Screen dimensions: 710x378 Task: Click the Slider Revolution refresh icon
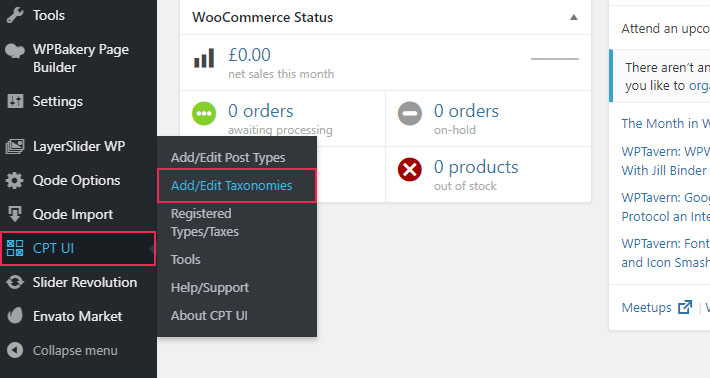pos(14,282)
